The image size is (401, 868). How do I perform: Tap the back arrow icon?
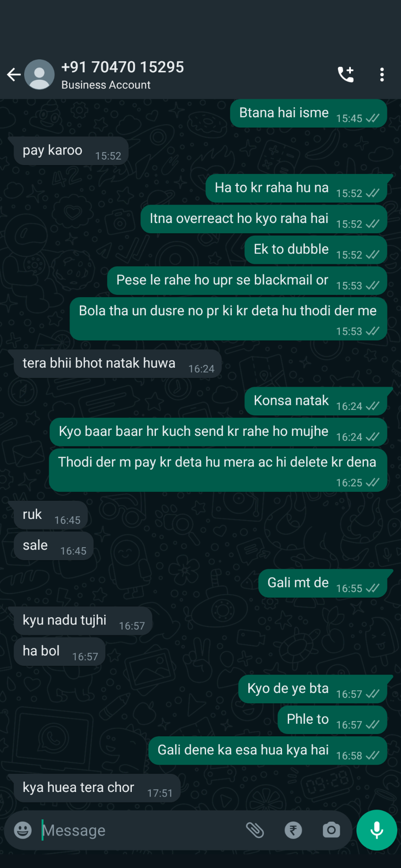(14, 74)
